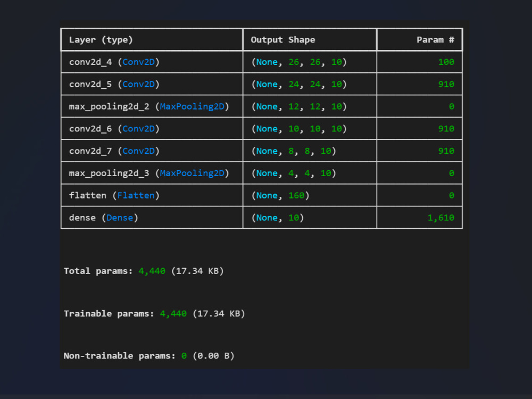Click the Trainable params value 4,440
This screenshot has height=399, width=532.
173,313
